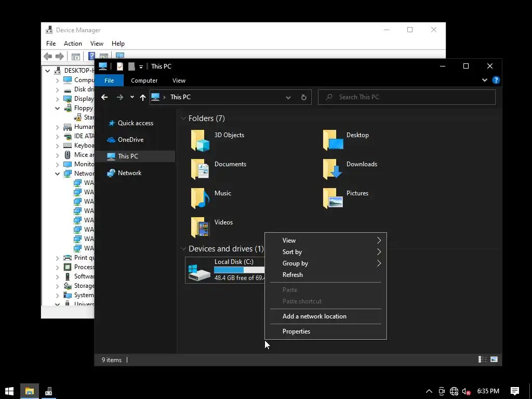Image resolution: width=532 pixels, height=399 pixels.
Task: Select Quick access in navigation pane
Action: coord(136,123)
